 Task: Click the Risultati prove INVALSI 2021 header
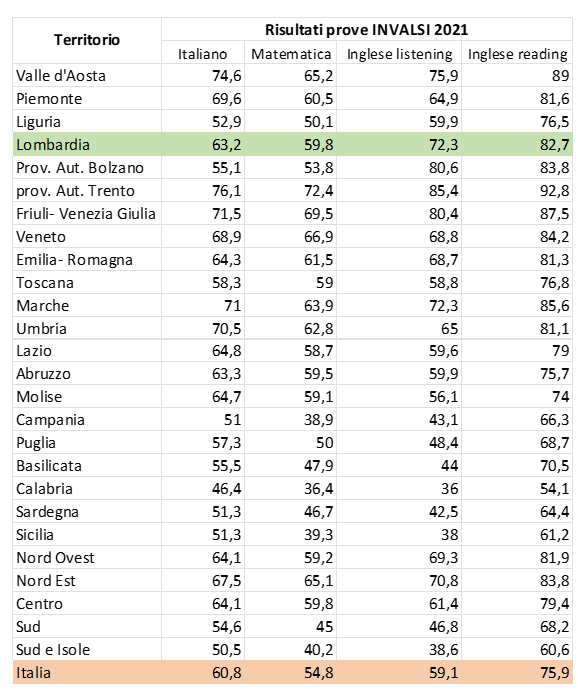click(x=367, y=30)
